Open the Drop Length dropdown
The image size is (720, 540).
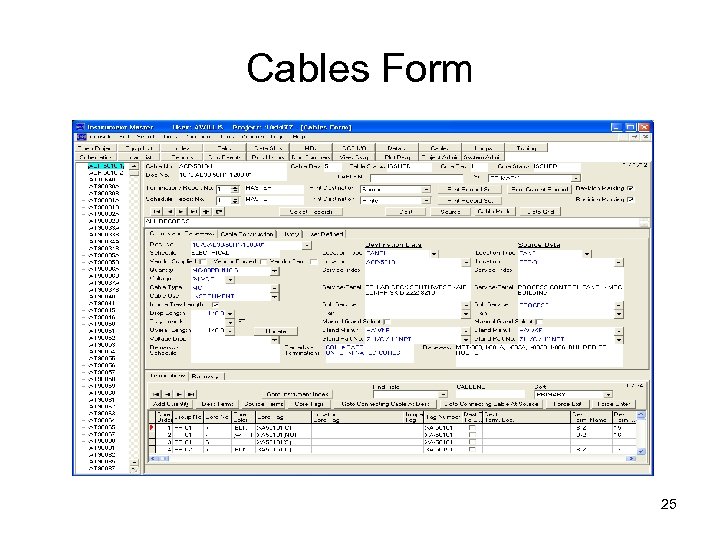(230, 314)
